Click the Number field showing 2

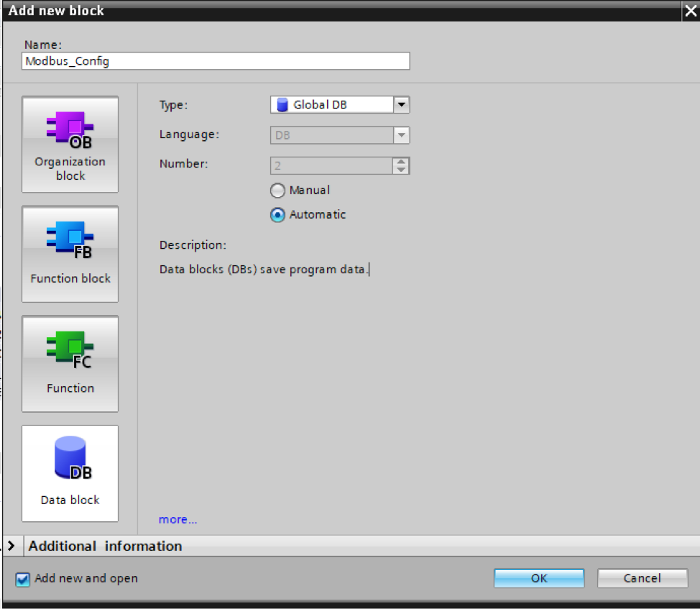(331, 165)
